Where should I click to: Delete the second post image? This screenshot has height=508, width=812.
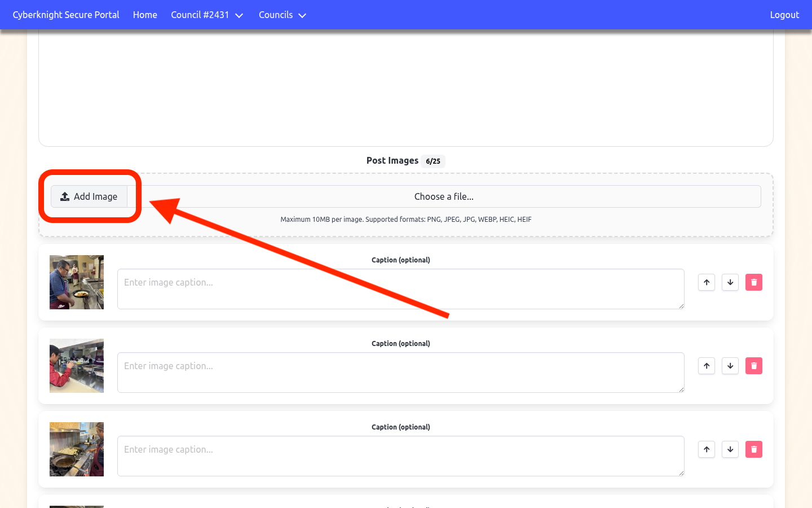coord(754,366)
